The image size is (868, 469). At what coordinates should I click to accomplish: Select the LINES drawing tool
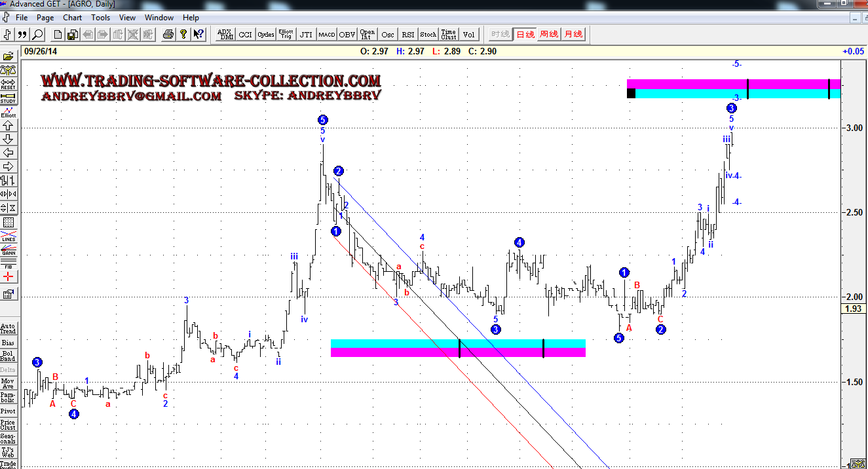pos(8,236)
